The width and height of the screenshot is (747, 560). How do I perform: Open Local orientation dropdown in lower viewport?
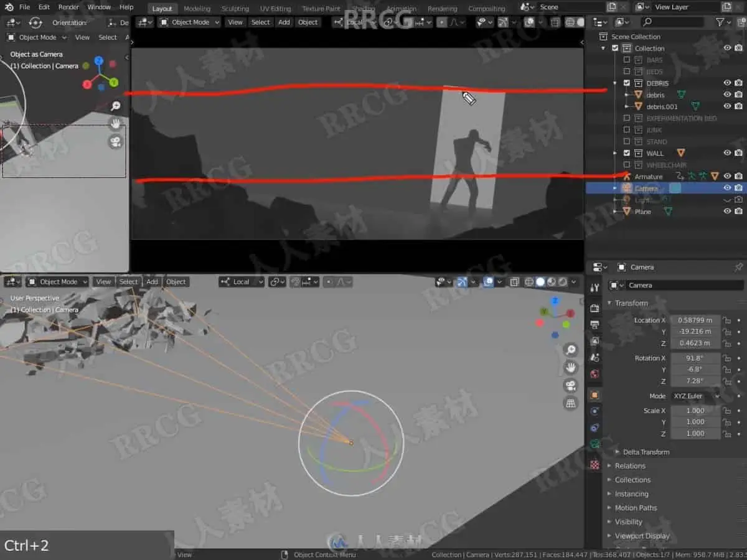[x=241, y=282]
